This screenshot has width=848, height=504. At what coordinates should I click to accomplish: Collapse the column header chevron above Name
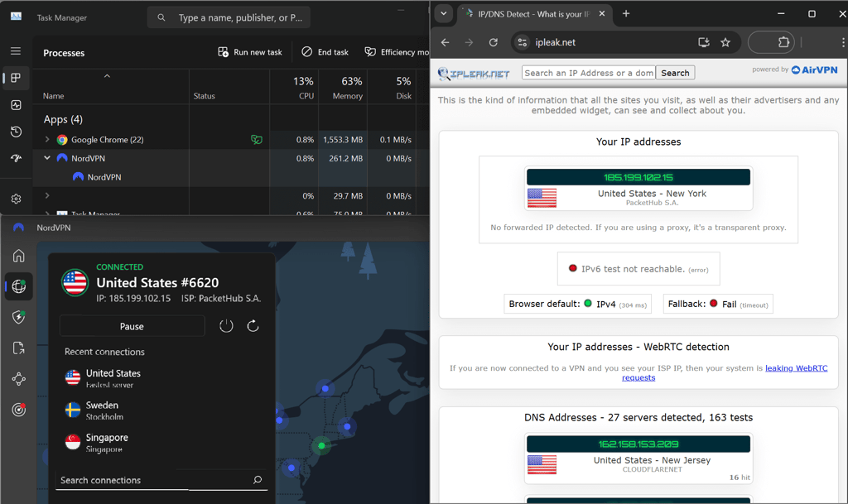point(107,76)
